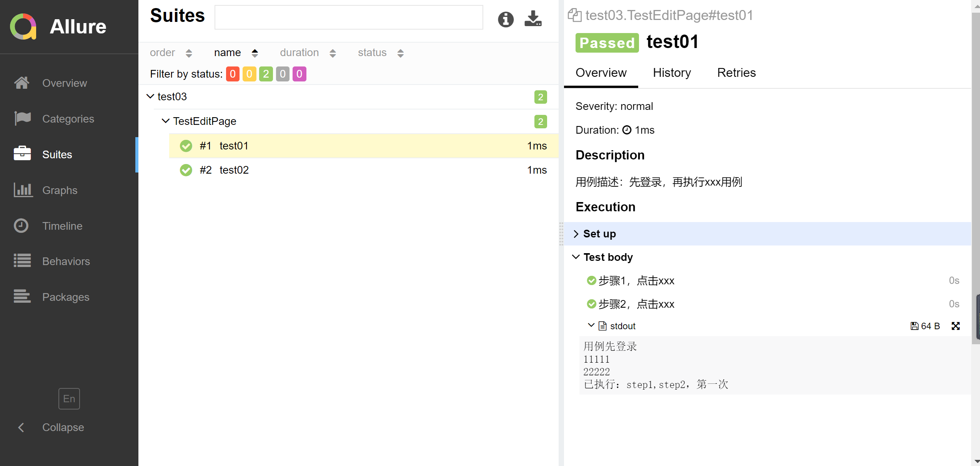Collapse the stdout attachment
Image resolution: width=980 pixels, height=466 pixels.
pos(591,325)
